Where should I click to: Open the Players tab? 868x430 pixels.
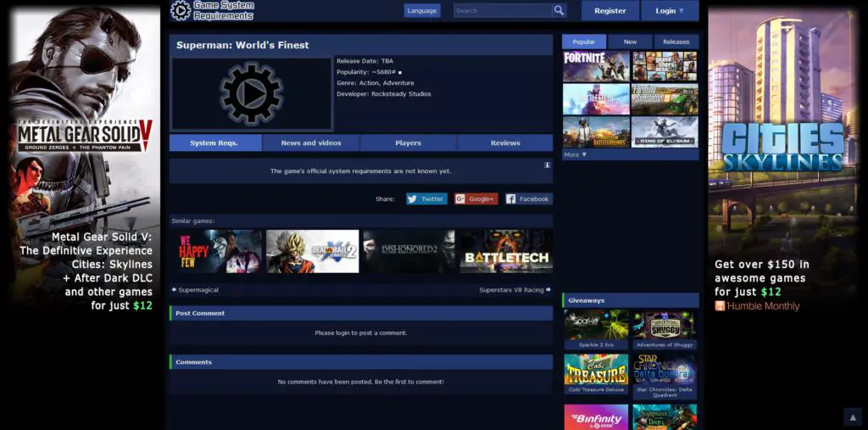click(x=408, y=143)
